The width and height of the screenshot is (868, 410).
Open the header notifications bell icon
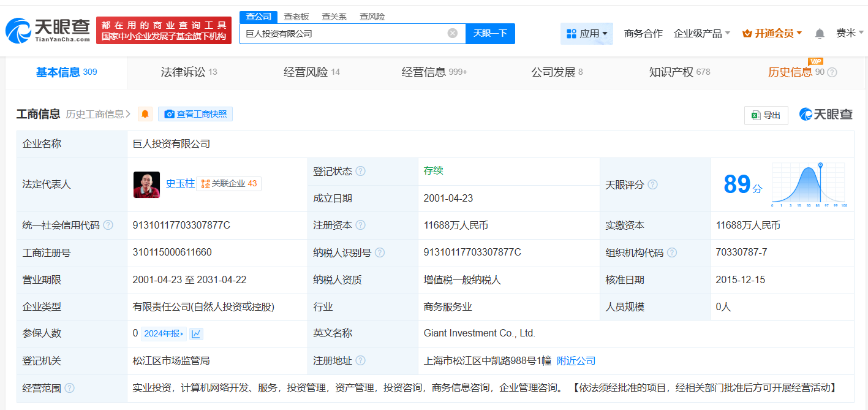pos(820,34)
